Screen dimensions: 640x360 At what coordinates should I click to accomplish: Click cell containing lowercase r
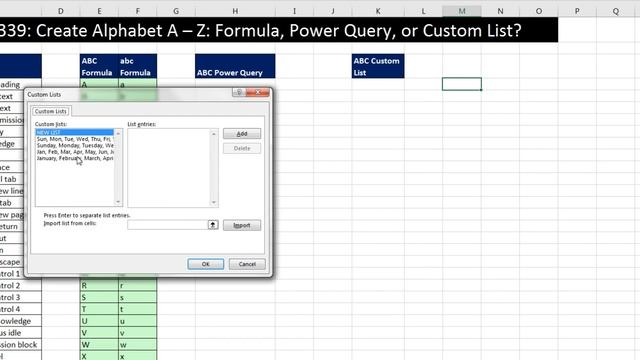click(138, 285)
